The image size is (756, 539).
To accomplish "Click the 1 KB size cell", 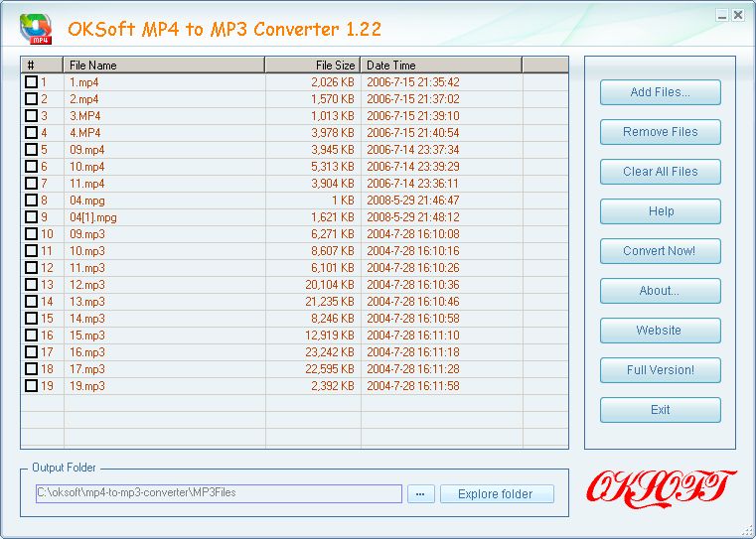I will [343, 201].
